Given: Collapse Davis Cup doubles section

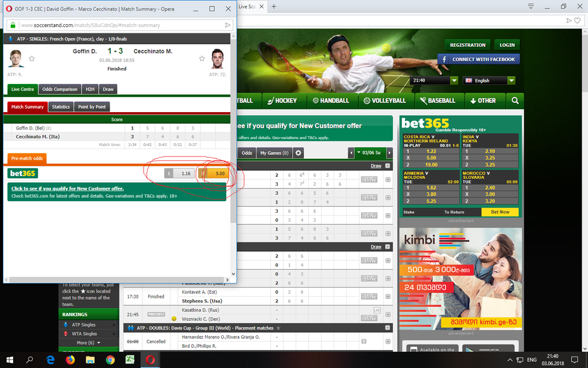Looking at the screenshot, I should 388,328.
